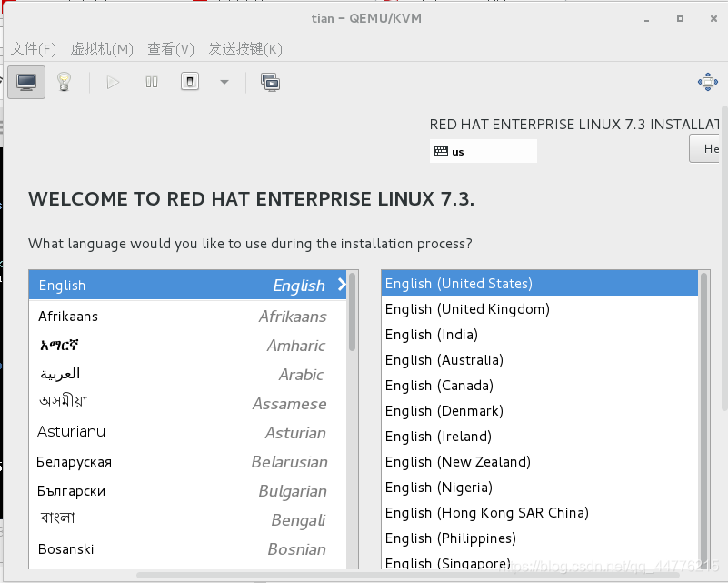This screenshot has height=583, width=728.
Task: Choose English (Ireland) locale
Action: click(x=540, y=437)
